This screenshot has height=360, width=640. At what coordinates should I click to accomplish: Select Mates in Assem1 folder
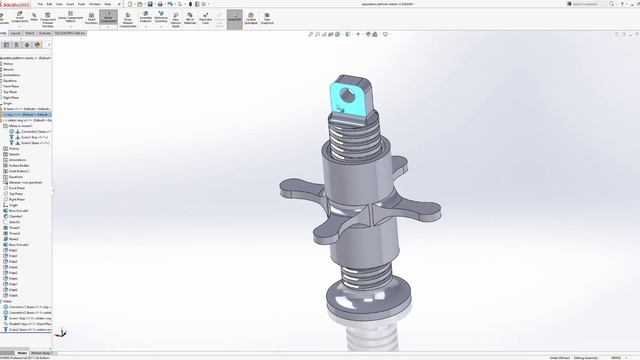pos(20,126)
